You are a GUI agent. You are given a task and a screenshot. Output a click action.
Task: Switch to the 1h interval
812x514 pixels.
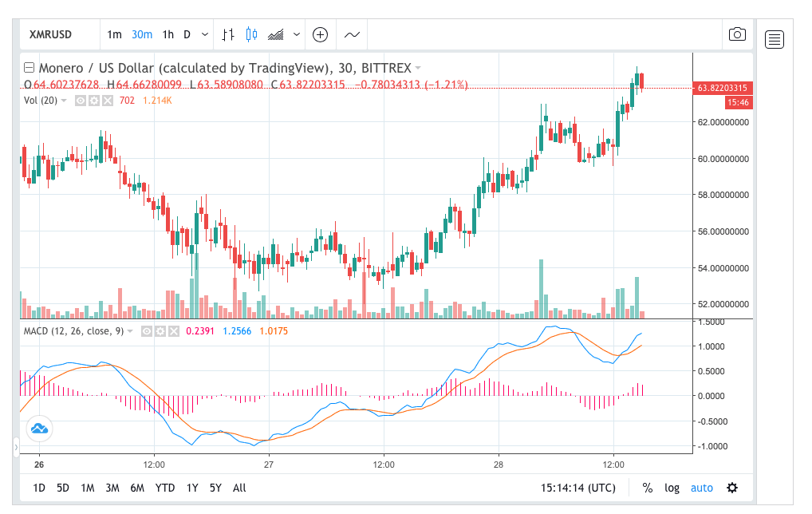click(168, 34)
